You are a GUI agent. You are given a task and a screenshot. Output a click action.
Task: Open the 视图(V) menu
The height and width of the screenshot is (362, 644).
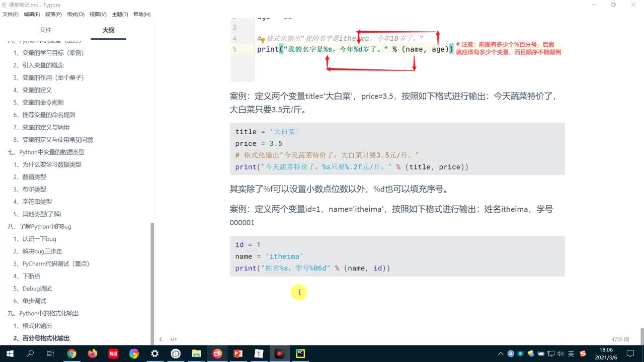tap(98, 14)
